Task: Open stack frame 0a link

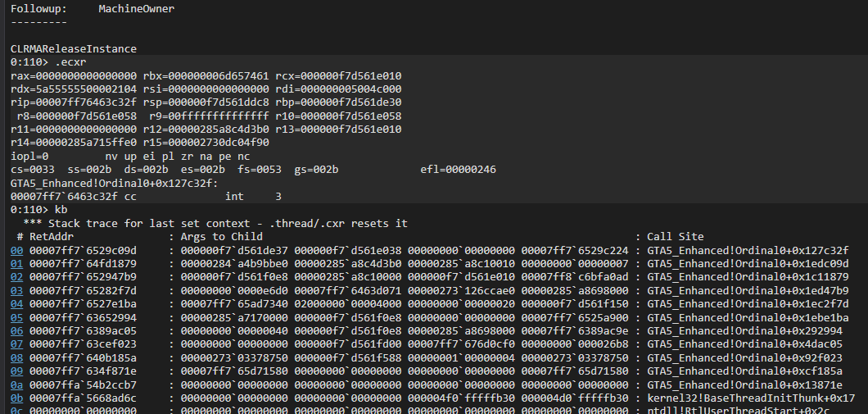Action: coord(16,385)
